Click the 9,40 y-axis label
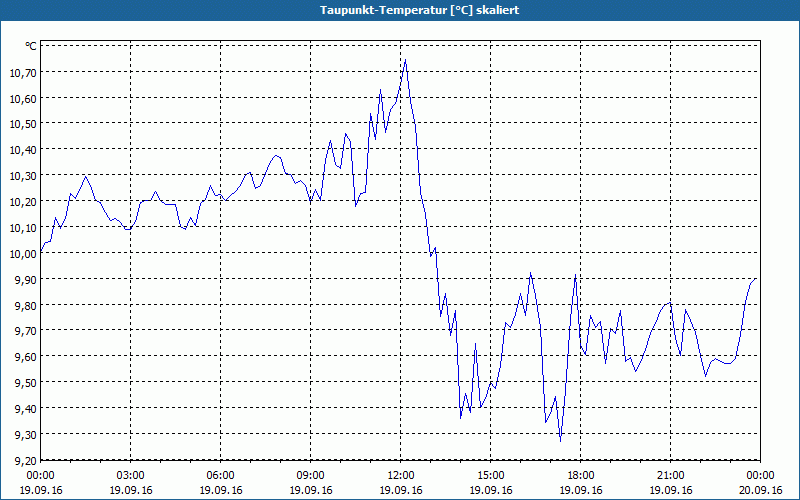This screenshot has height=500, width=800. coord(26,409)
